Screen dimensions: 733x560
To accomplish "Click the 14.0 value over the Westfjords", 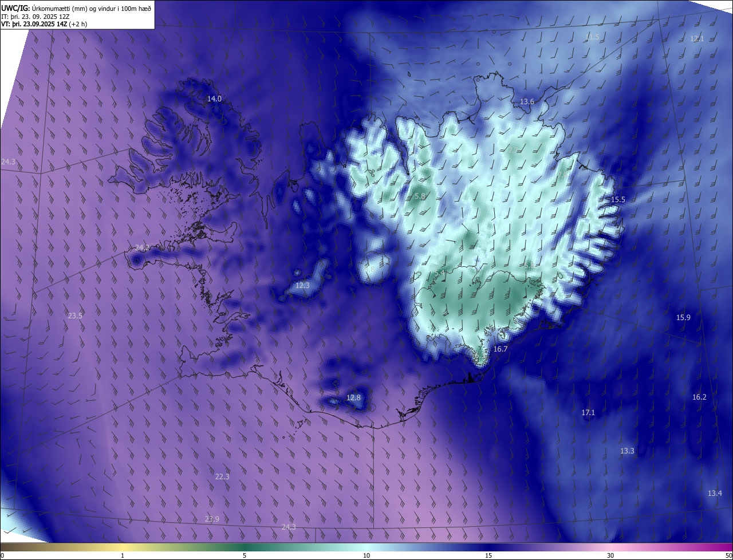I will coord(214,99).
